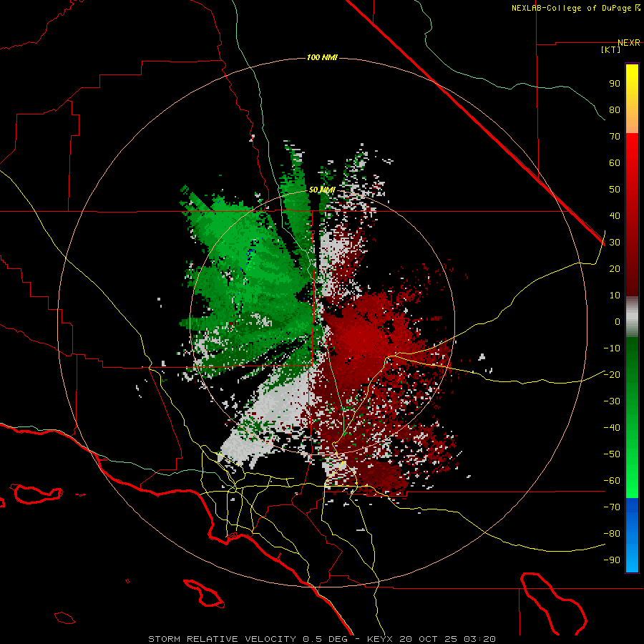
Task: Click the -60 value on velocity scale
Action: (612, 481)
